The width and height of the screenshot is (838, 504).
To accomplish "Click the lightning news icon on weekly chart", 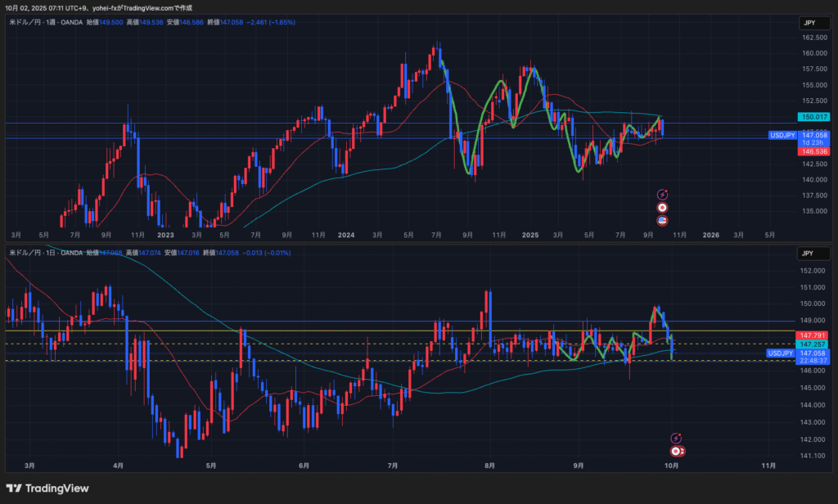I will pyautogui.click(x=662, y=195).
